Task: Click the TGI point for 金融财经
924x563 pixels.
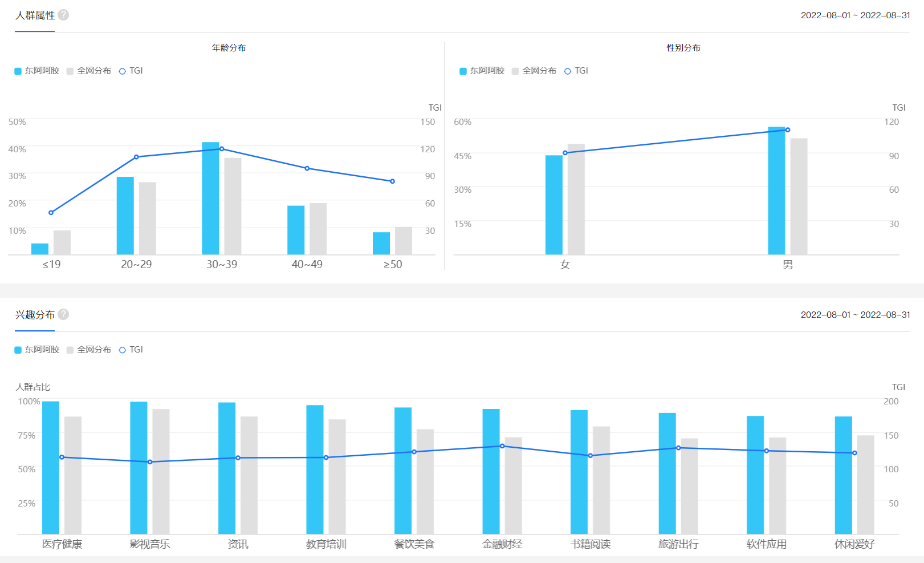Action: click(502, 446)
